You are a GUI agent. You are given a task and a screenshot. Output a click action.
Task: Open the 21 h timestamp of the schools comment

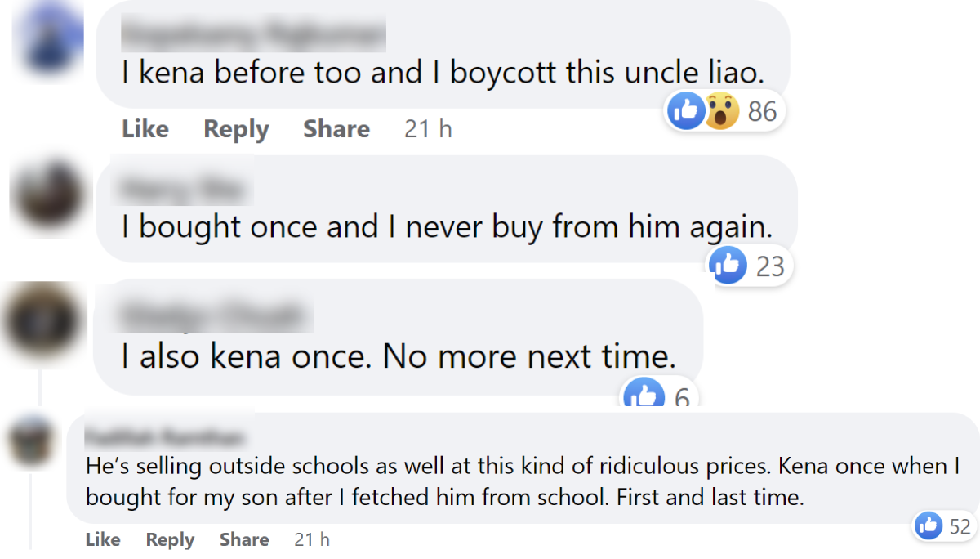(x=312, y=539)
